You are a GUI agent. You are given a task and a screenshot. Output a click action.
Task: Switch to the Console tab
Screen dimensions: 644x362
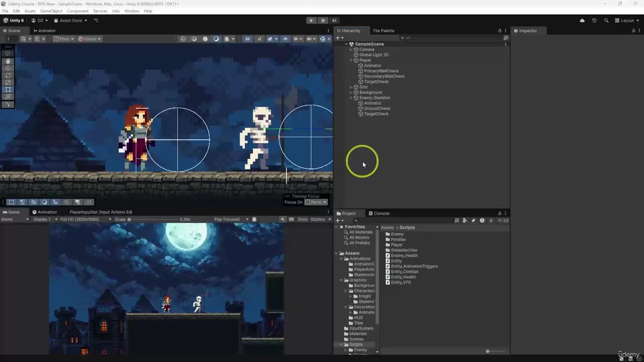click(378, 213)
